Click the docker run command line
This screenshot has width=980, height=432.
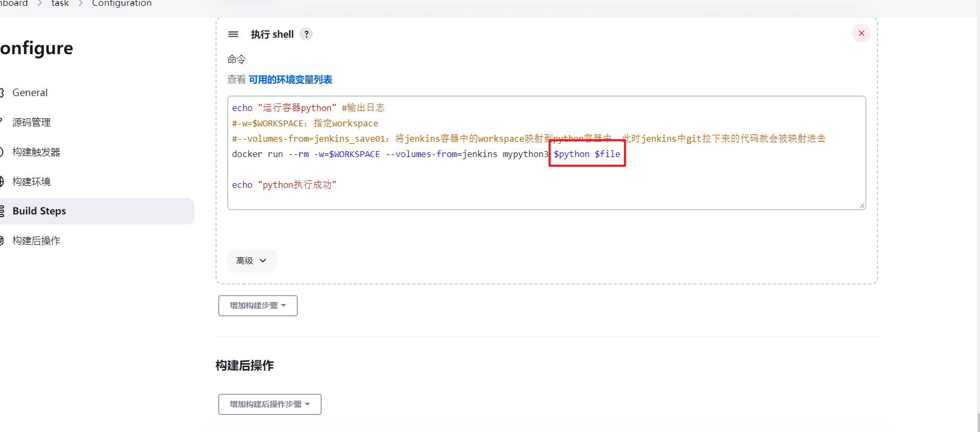tap(426, 154)
